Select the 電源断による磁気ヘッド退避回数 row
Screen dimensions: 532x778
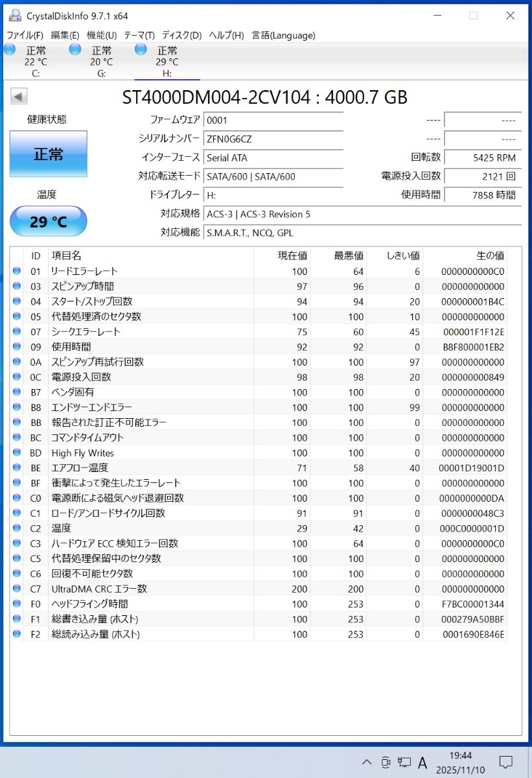pos(259,498)
